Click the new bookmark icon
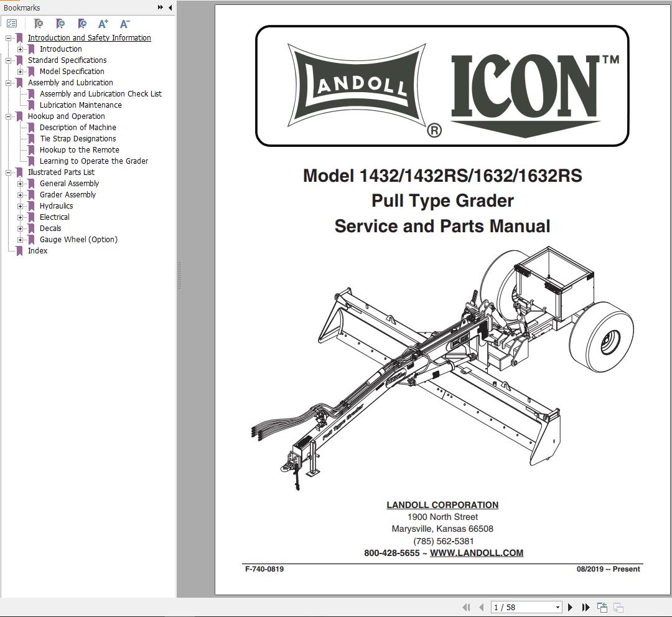Viewport: 672px width, 617px height. click(x=60, y=24)
